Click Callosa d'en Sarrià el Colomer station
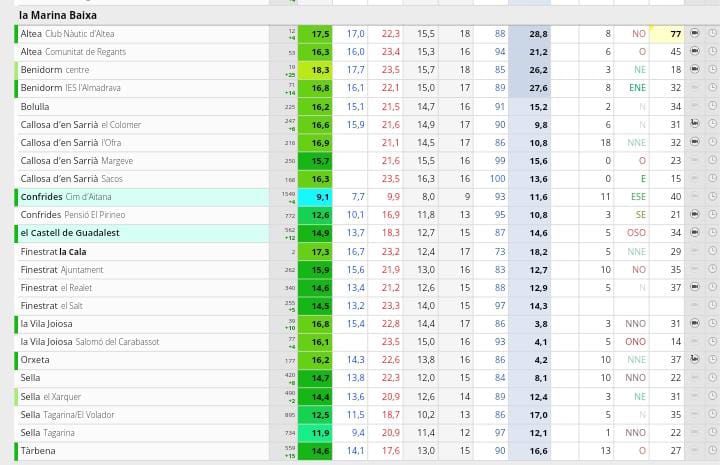The width and height of the screenshot is (720, 465). [80, 125]
